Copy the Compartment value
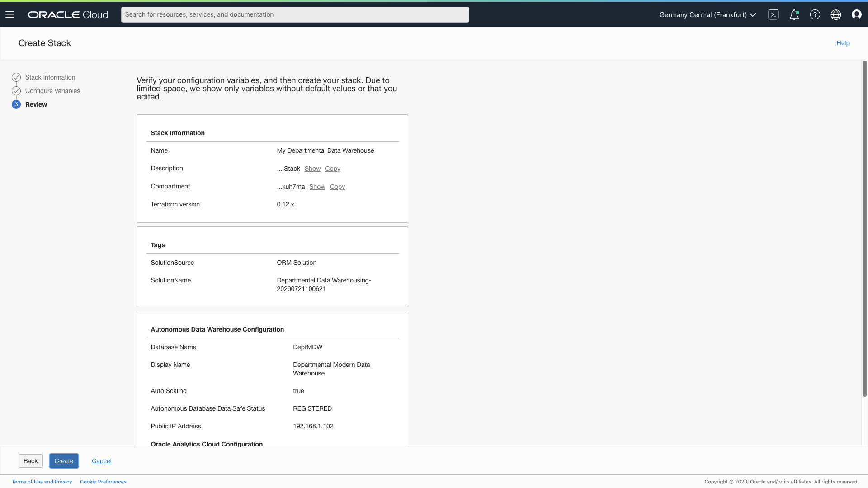 point(337,187)
